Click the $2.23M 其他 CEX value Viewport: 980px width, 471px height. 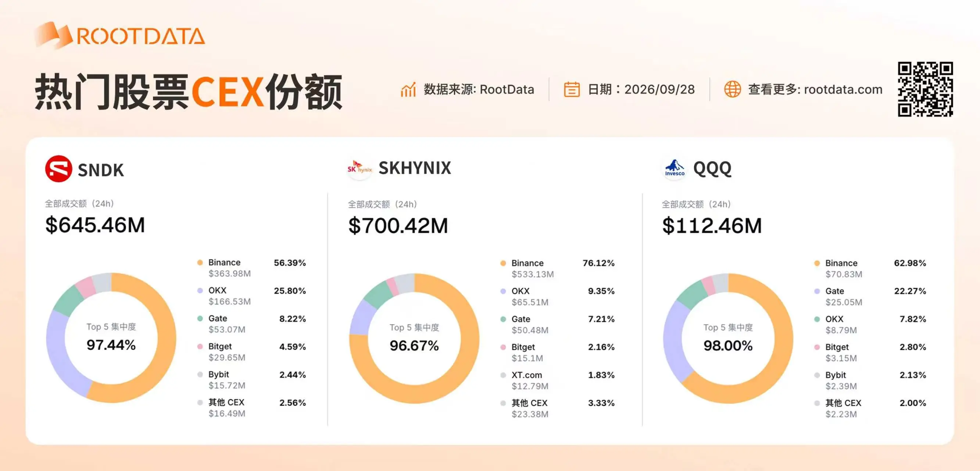tap(841, 414)
